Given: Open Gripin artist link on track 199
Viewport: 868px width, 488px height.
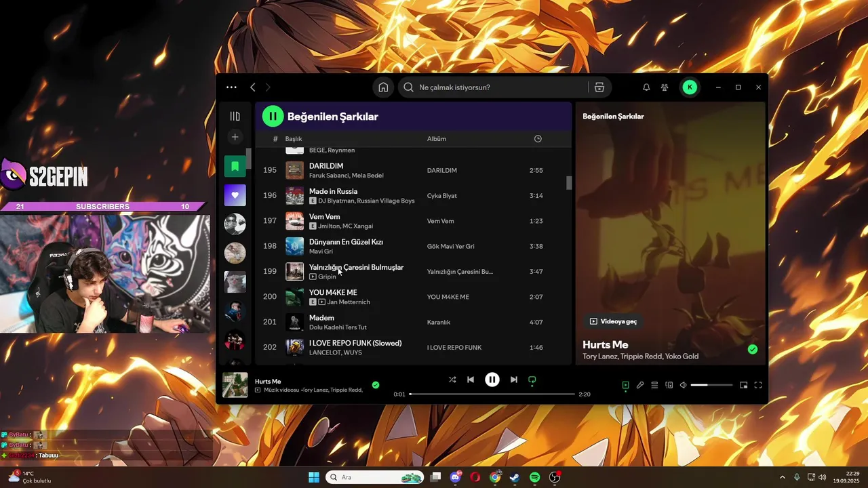Looking at the screenshot, I should tap(327, 277).
